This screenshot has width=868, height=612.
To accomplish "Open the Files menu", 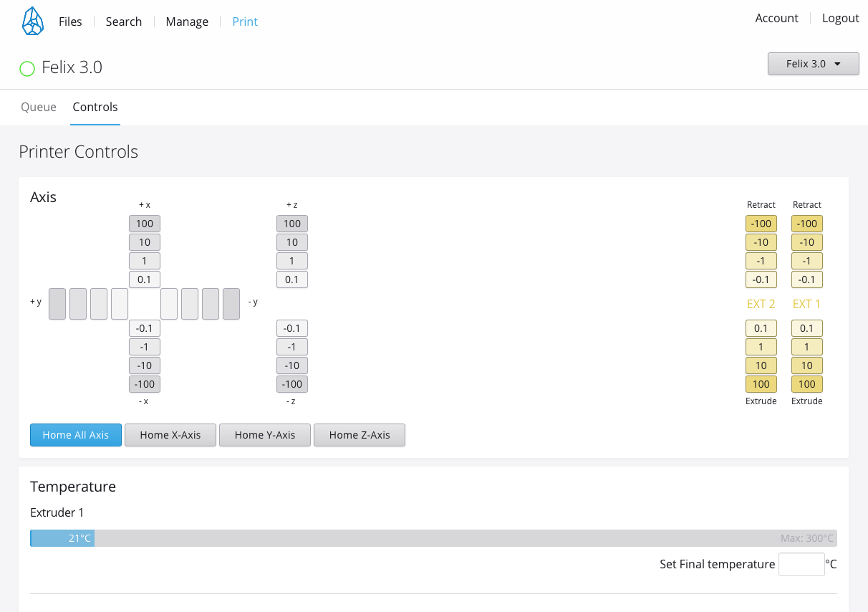I will [70, 21].
